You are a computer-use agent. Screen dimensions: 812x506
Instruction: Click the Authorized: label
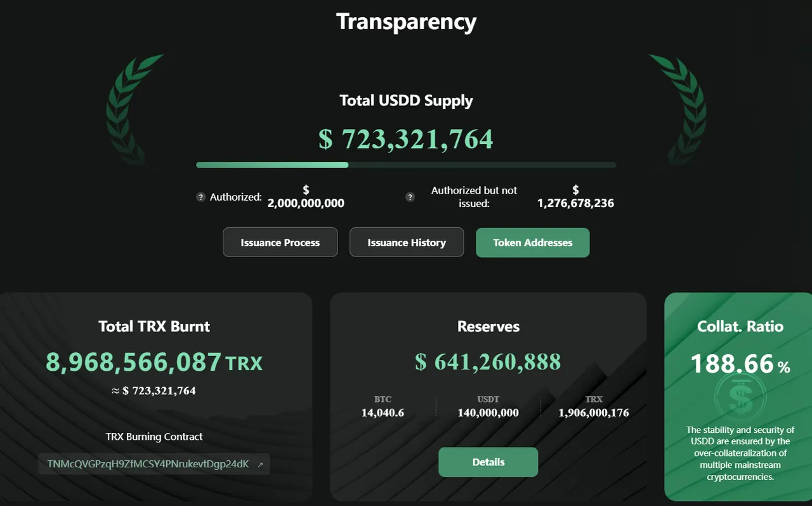[236, 197]
